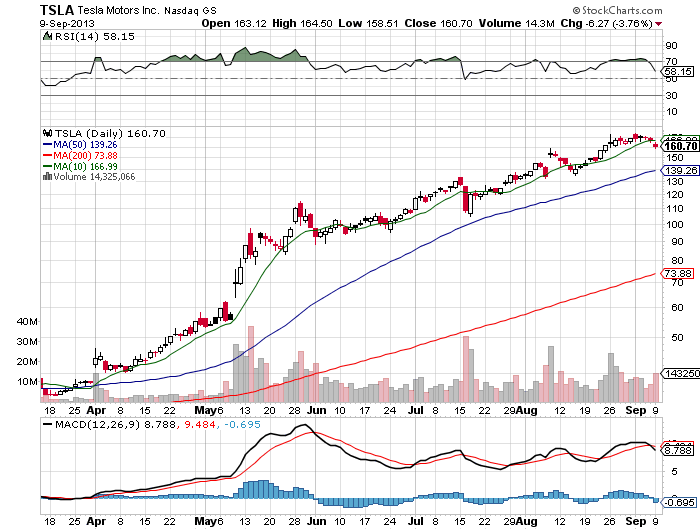This screenshot has height=530, width=700.
Task: Click the Close 160.70 header value
Action: click(x=438, y=24)
